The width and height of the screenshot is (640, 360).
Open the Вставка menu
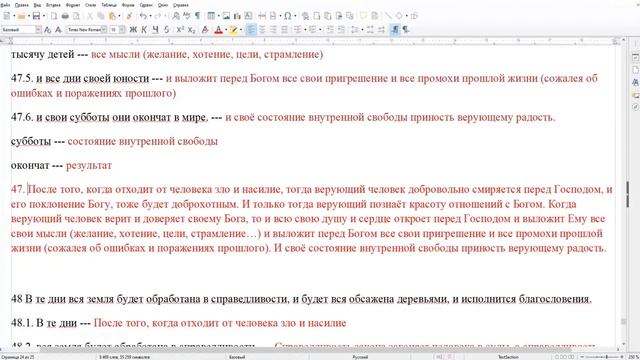[x=53, y=5]
